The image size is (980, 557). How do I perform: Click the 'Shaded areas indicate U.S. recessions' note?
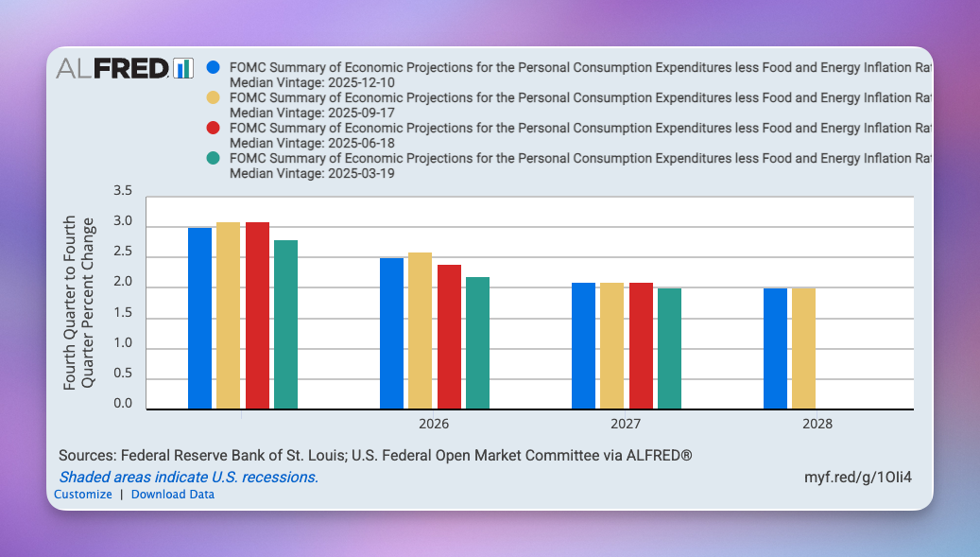coord(188,477)
